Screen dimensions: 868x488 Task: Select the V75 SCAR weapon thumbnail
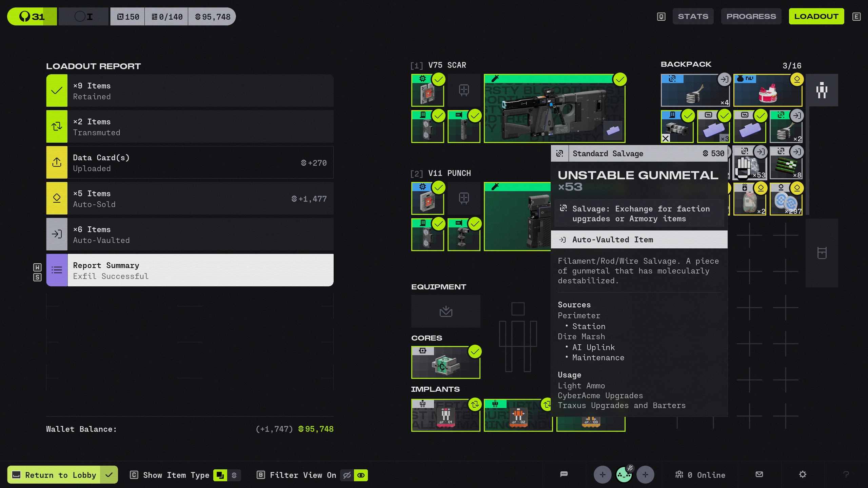point(554,108)
